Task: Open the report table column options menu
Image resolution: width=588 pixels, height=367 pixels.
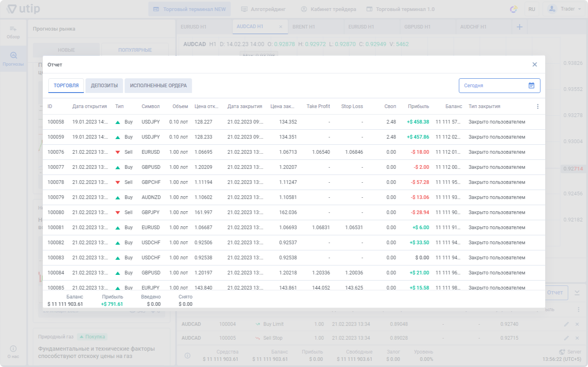Action: tap(537, 106)
